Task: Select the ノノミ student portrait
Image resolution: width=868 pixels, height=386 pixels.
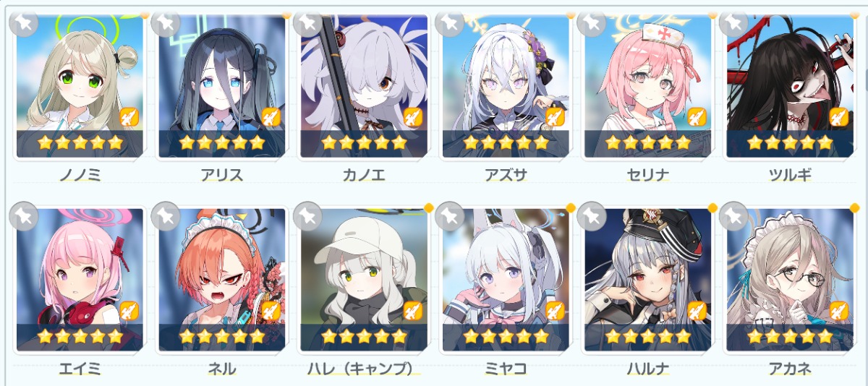Action: click(x=80, y=86)
